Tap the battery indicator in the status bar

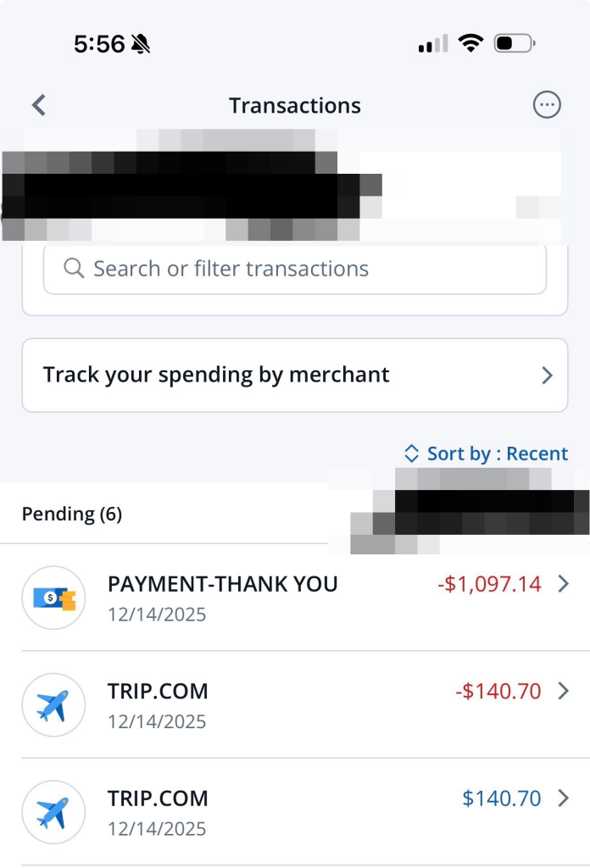pos(512,42)
